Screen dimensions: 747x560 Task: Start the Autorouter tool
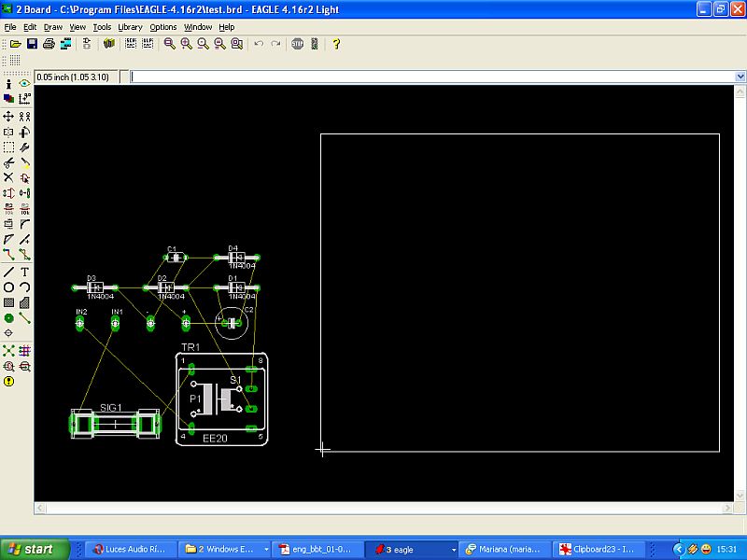click(x=25, y=351)
